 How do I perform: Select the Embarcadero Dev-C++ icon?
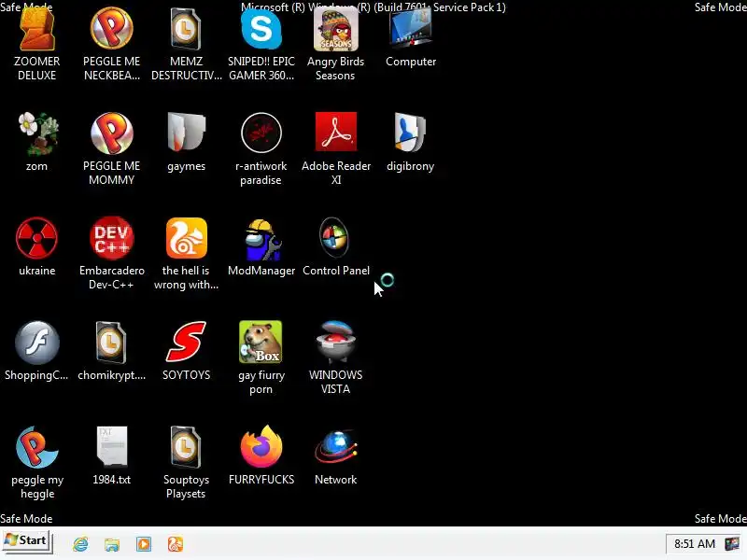point(112,238)
